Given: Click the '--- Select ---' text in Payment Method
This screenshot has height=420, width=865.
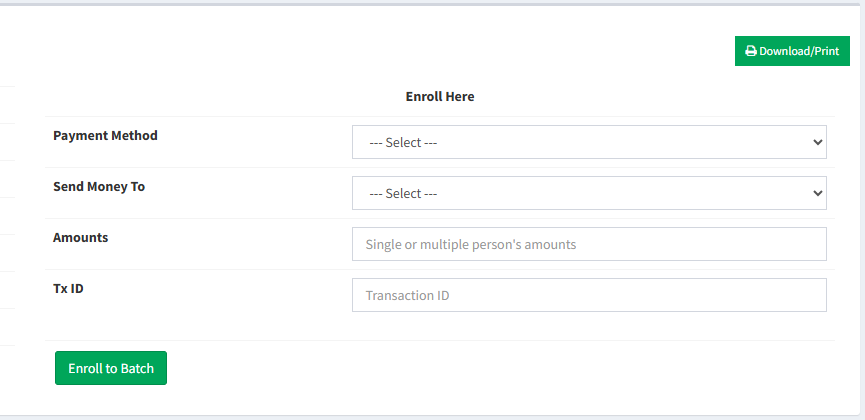Looking at the screenshot, I should (404, 143).
